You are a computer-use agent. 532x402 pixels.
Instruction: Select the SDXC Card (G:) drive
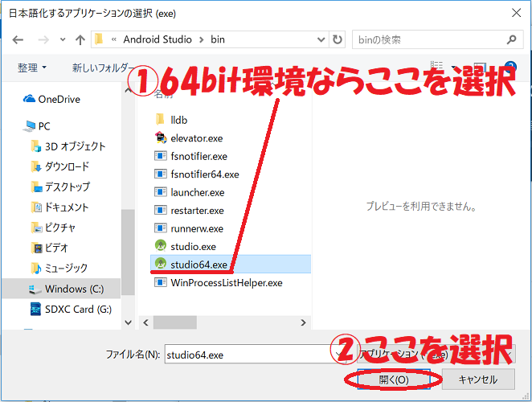(x=71, y=310)
